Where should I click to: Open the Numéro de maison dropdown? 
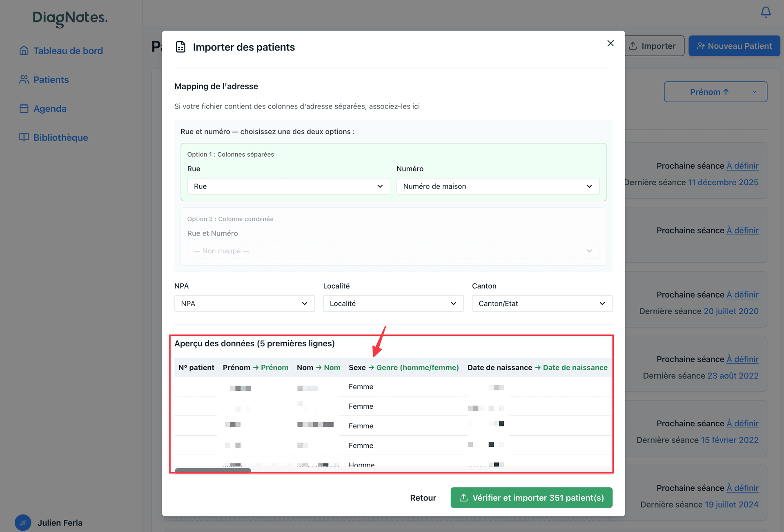497,186
